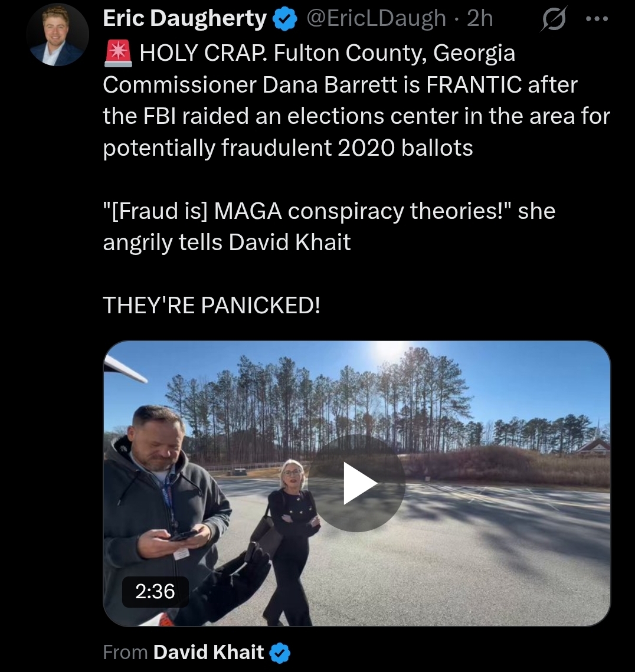The image size is (635, 672).
Task: Play the embedded video
Action: pos(356,483)
